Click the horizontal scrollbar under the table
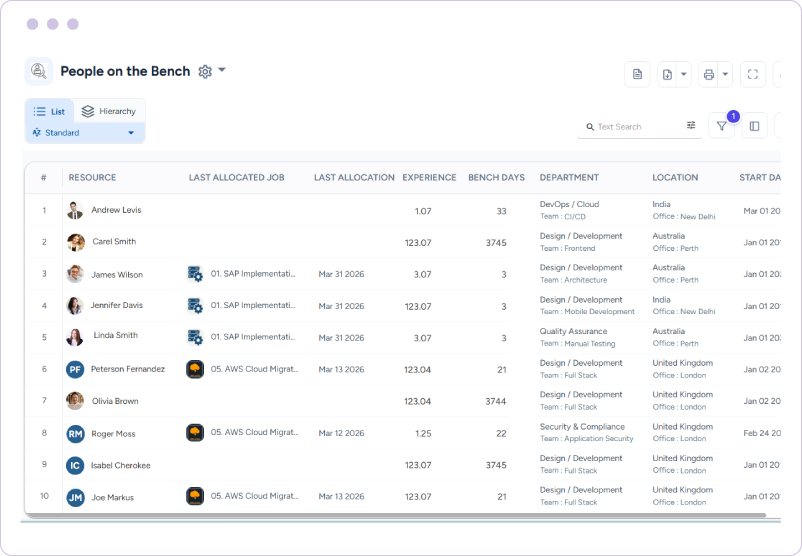The image size is (802, 556). tap(395, 515)
